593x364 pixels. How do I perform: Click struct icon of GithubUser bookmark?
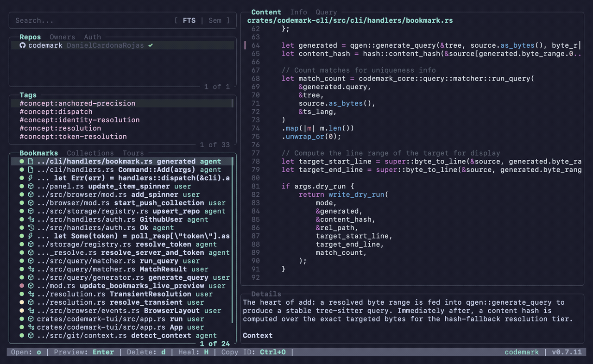click(31, 220)
